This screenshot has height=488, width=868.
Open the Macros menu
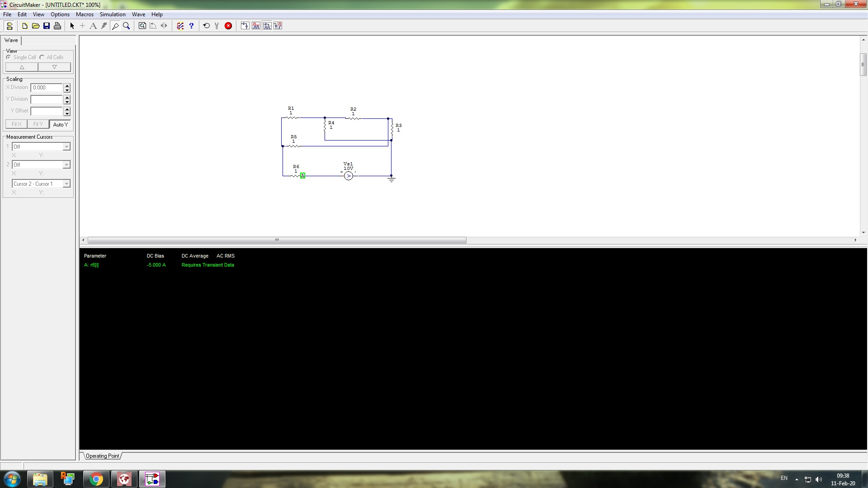pos(85,14)
